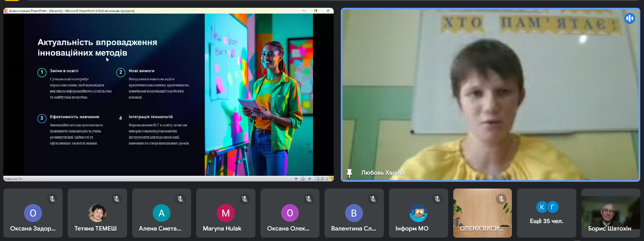Select the ОЛЕНА ВАСИ... participant tile

tap(482, 213)
